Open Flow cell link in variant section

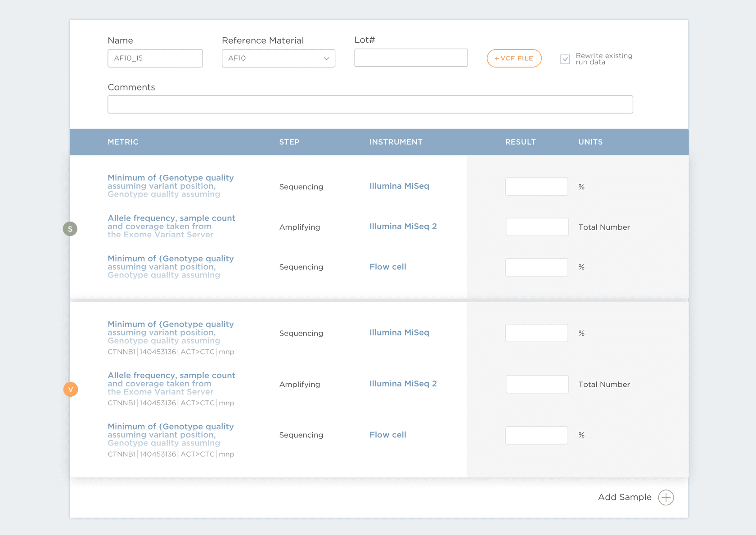click(387, 435)
